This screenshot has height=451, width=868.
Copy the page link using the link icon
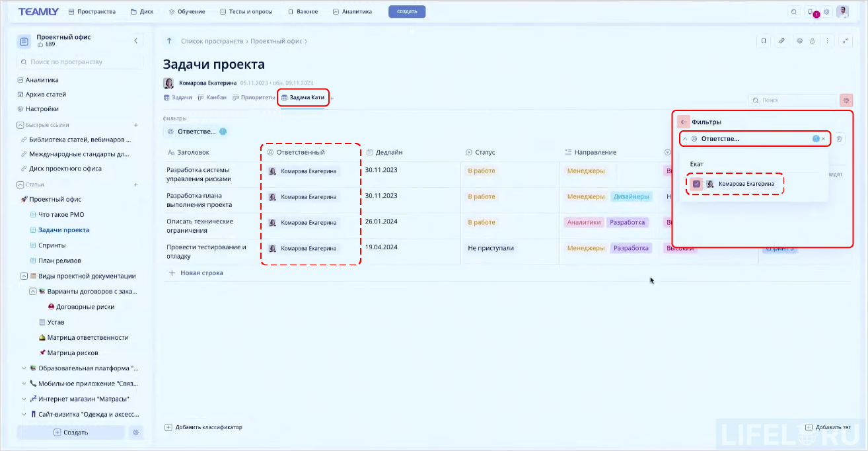click(x=783, y=41)
